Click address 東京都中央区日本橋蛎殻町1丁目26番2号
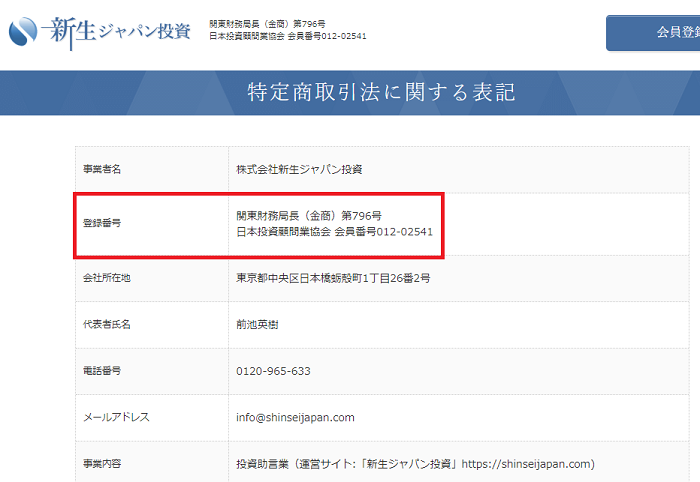Screen dimensions: 700x482 [333, 278]
